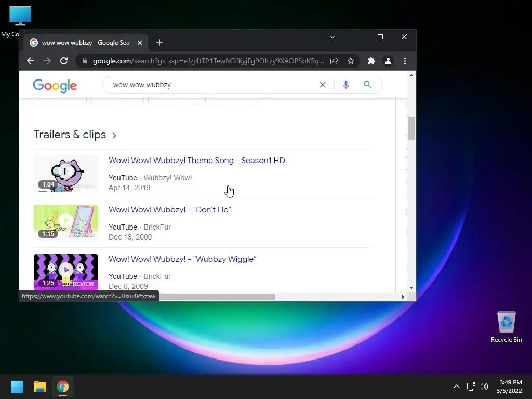Open the "Don't Lie" video link
This screenshot has width=532, height=399.
(170, 210)
